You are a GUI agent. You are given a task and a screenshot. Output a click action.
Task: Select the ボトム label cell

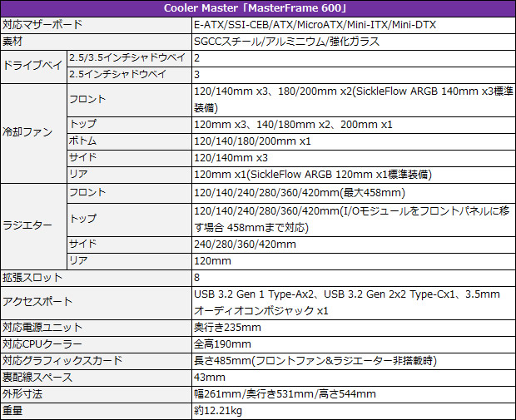coord(129,141)
